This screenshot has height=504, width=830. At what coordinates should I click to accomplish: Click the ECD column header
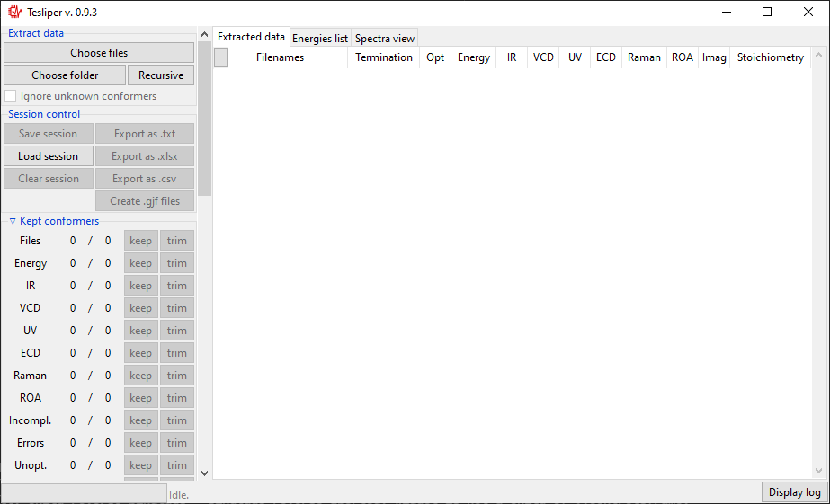coord(605,57)
